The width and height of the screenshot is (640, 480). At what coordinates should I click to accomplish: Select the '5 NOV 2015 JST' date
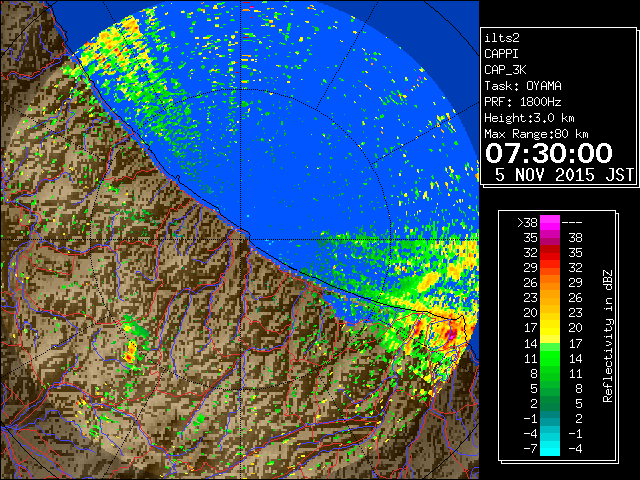[x=564, y=175]
